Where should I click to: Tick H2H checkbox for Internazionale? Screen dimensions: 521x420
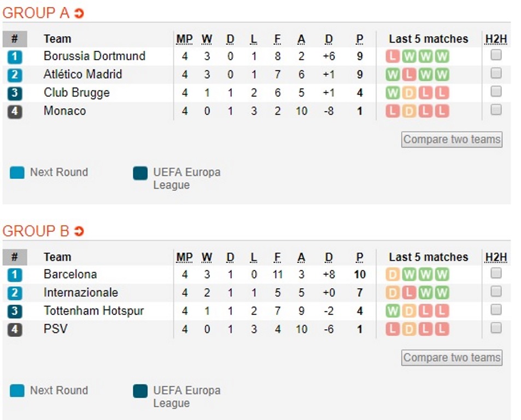pos(496,291)
